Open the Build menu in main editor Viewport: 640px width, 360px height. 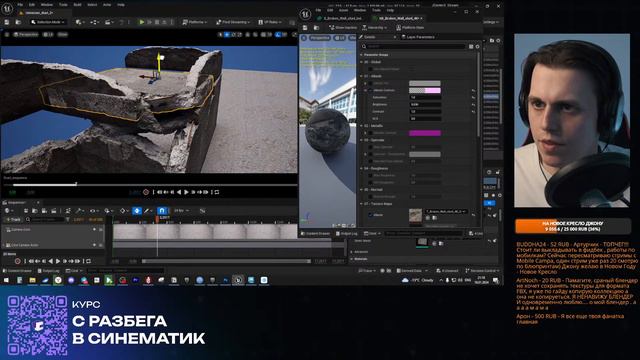(x=77, y=4)
